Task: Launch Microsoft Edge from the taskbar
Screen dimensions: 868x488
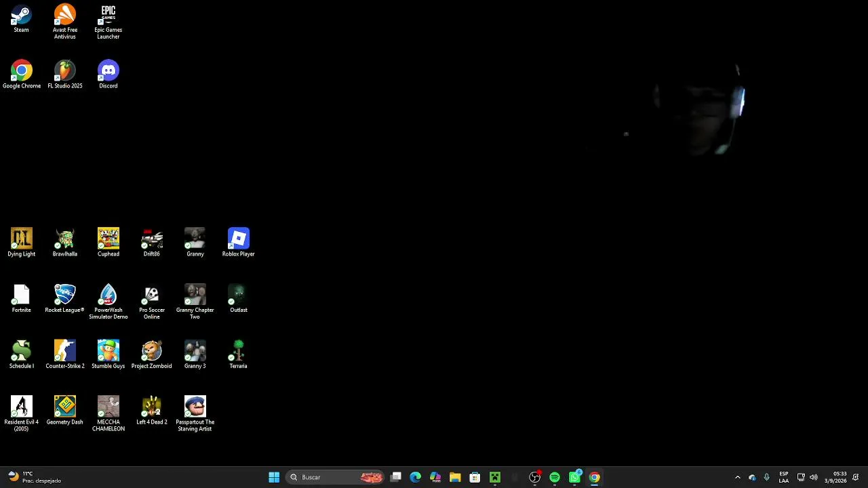Action: click(416, 477)
